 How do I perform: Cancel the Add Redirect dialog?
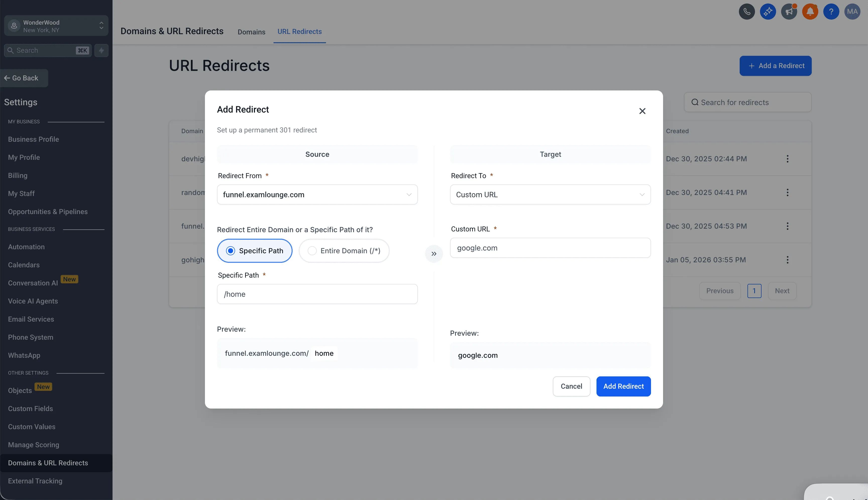(x=571, y=386)
